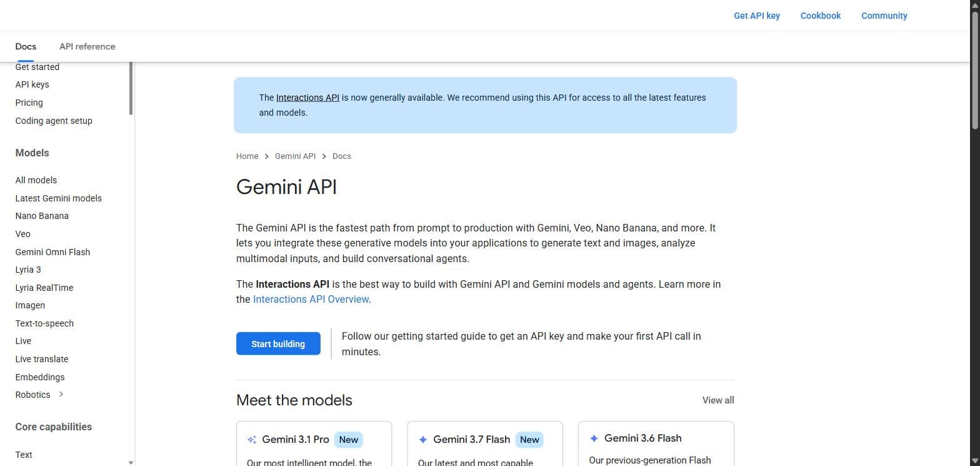Open Live translate in sidebar
980x466 pixels.
point(42,359)
